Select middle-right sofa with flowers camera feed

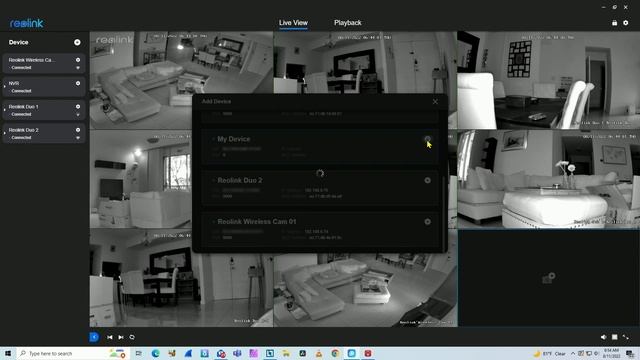tap(548, 179)
